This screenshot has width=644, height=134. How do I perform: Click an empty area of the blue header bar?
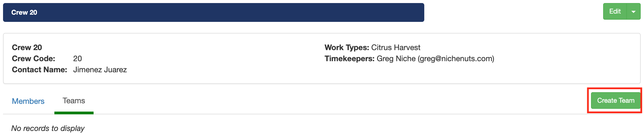pos(221,12)
